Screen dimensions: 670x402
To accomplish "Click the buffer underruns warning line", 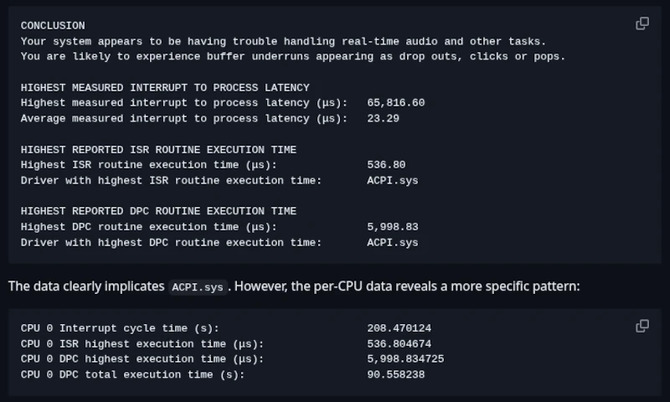I will click(292, 56).
